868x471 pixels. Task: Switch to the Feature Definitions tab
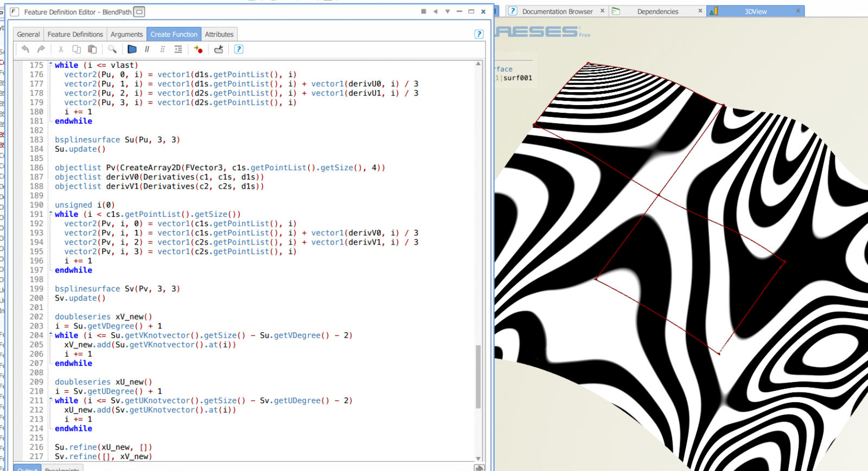[x=75, y=34]
